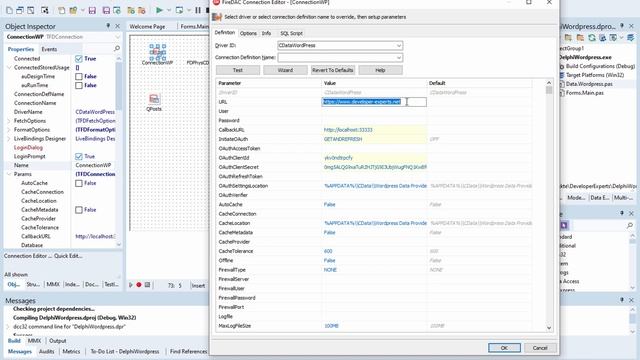Expand the FetchOptions property
The width and height of the screenshot is (640, 360).
9,121
